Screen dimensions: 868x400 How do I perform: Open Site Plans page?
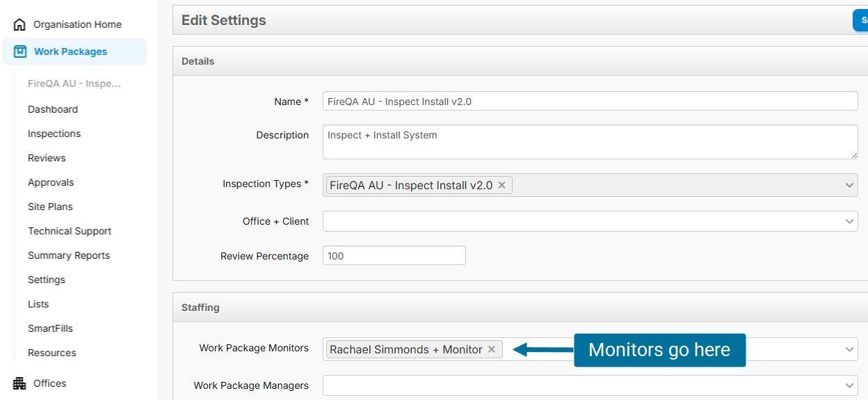pyautogui.click(x=50, y=207)
